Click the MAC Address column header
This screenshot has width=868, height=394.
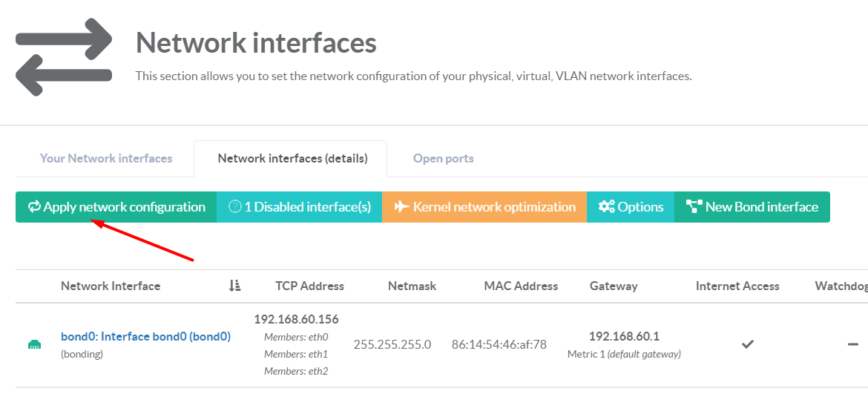(521, 286)
